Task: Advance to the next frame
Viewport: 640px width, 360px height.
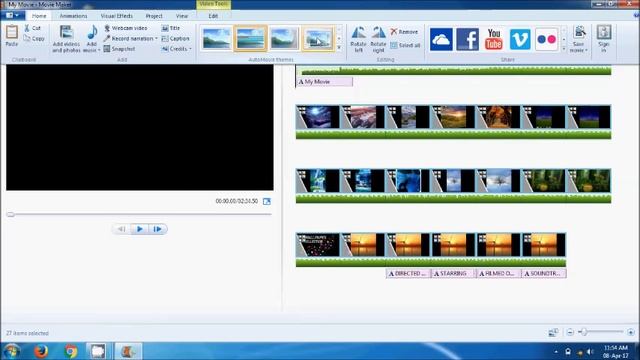Action: 158,229
